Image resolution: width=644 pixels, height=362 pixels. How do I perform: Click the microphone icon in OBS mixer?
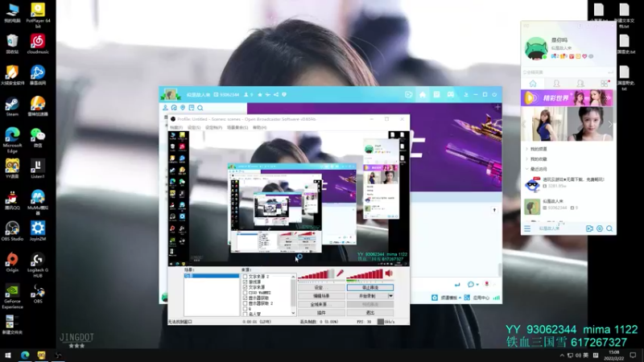point(340,274)
